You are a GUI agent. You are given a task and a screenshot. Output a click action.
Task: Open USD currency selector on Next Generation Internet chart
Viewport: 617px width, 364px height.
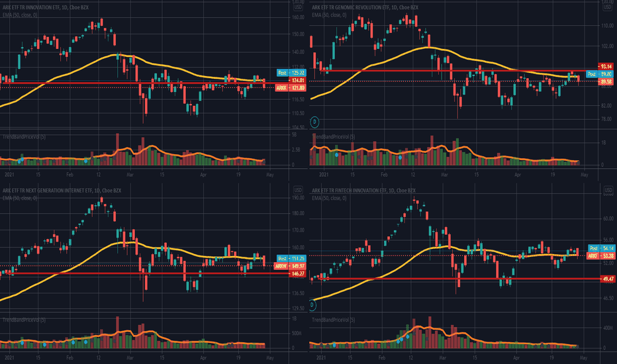298,190
